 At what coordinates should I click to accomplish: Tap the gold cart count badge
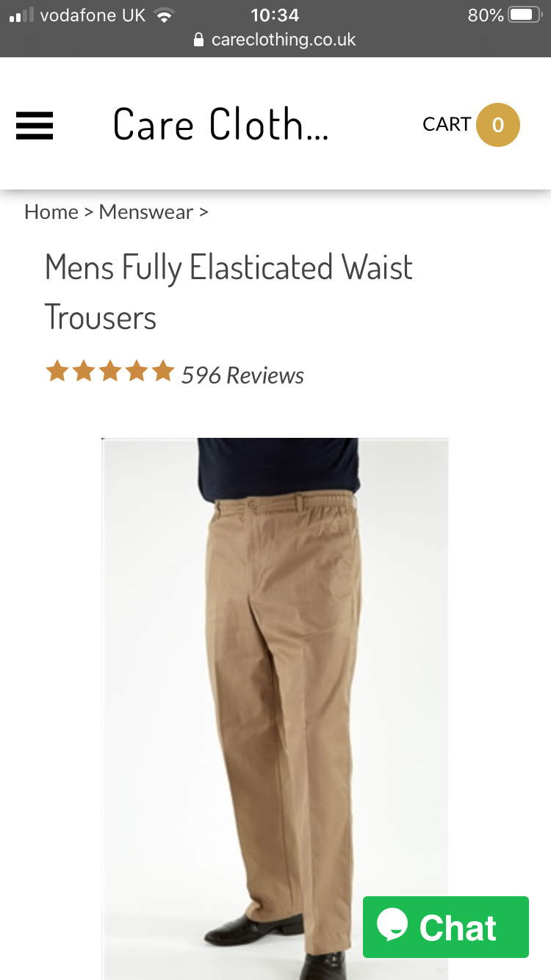(498, 125)
